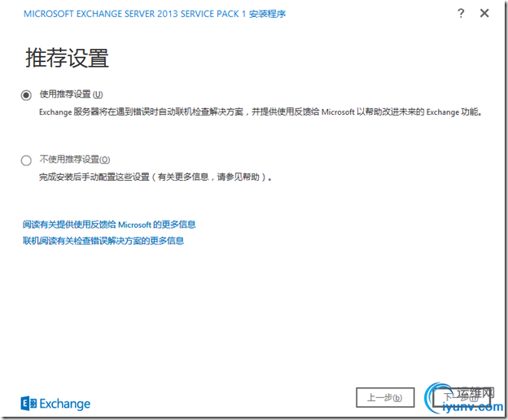Proceed with the 下一步 button

point(462,397)
